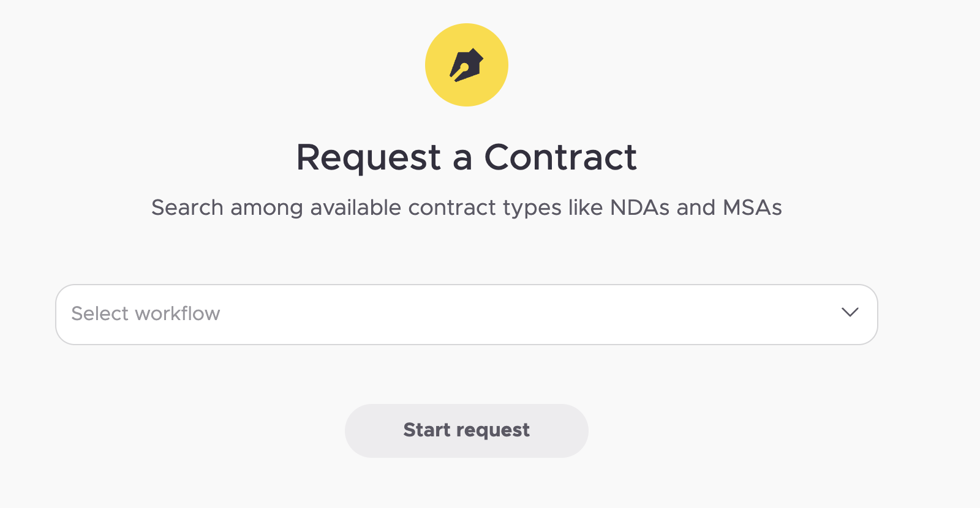Click the yellow pen nib icon
Image resolution: width=980 pixels, height=508 pixels.
(467, 65)
